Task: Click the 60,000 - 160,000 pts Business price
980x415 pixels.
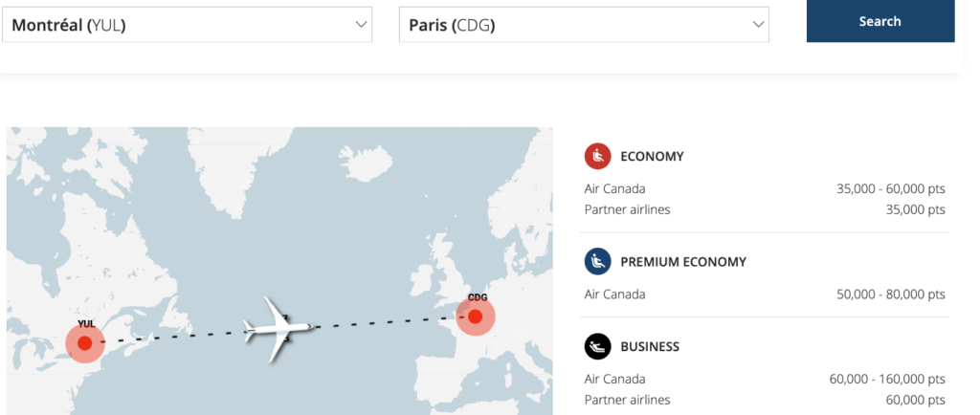Action: [887, 379]
